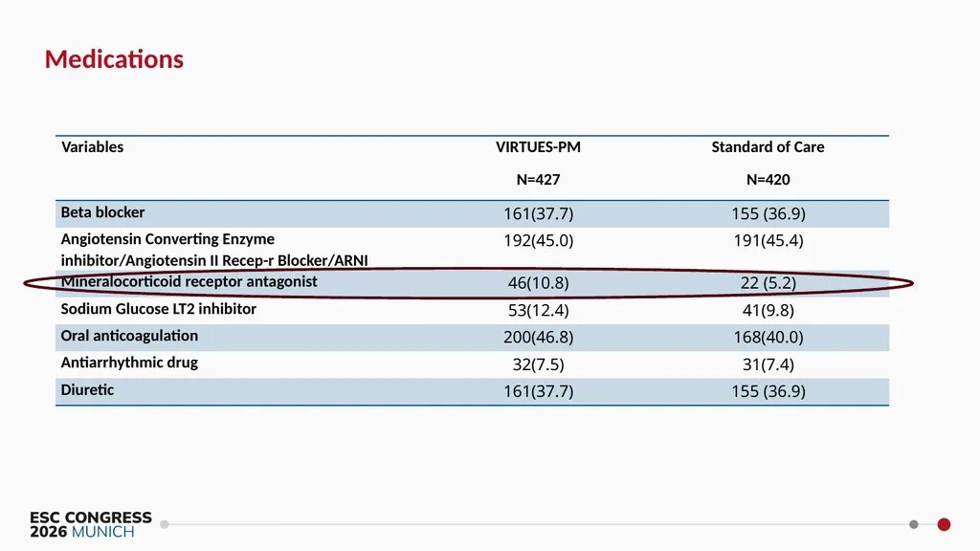Click the "168(40.0)" value
The height and width of the screenshot is (551, 980).
(x=768, y=338)
